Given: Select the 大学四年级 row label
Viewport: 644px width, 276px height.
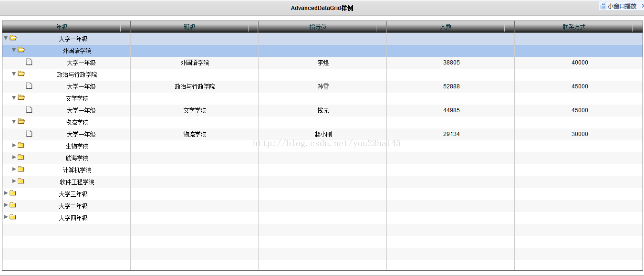Looking at the screenshot, I should click(x=73, y=218).
